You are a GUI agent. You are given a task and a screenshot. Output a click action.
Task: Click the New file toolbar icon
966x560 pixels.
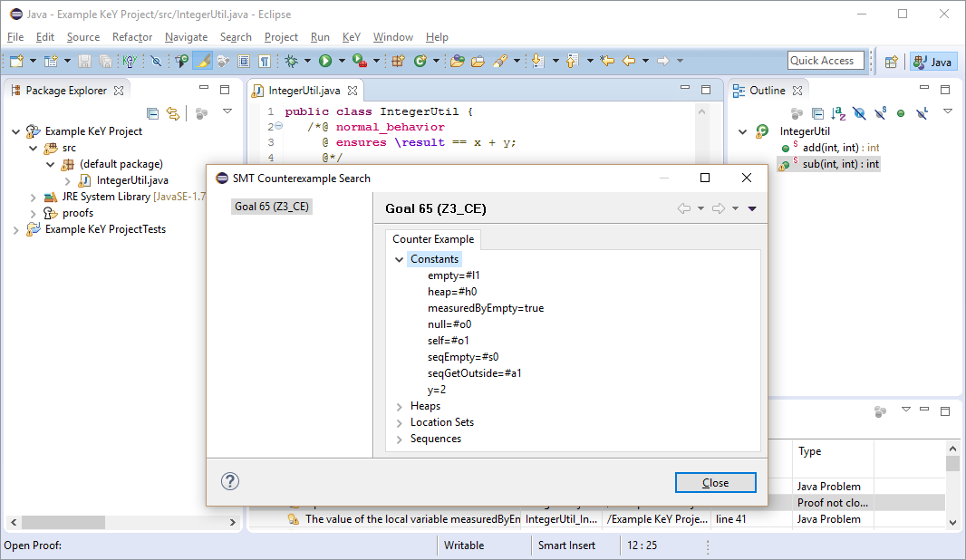16,61
